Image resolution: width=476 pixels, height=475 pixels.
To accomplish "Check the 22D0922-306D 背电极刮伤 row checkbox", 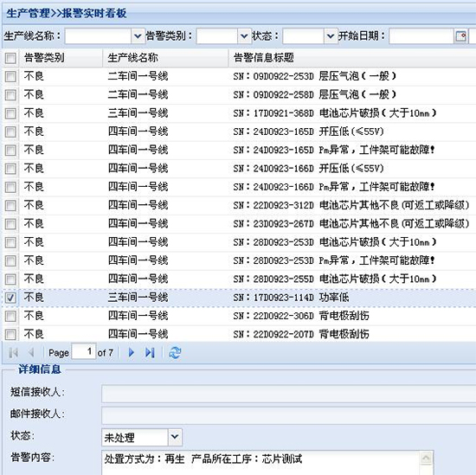I will click(x=10, y=317).
